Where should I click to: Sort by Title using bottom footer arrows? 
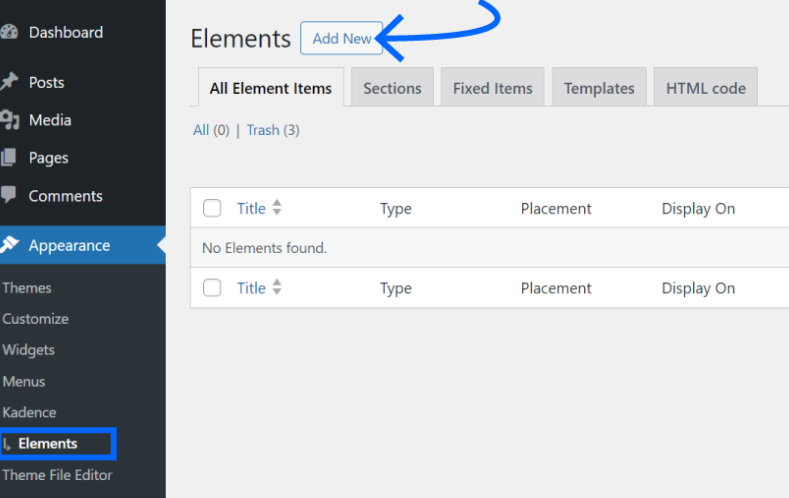click(277, 288)
